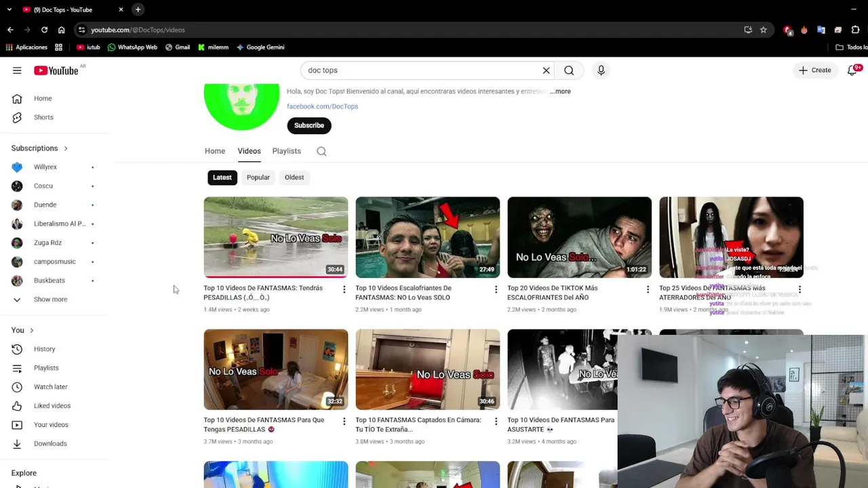Switch to the channel Playlists tab
This screenshot has height=488, width=868.
[x=286, y=151]
